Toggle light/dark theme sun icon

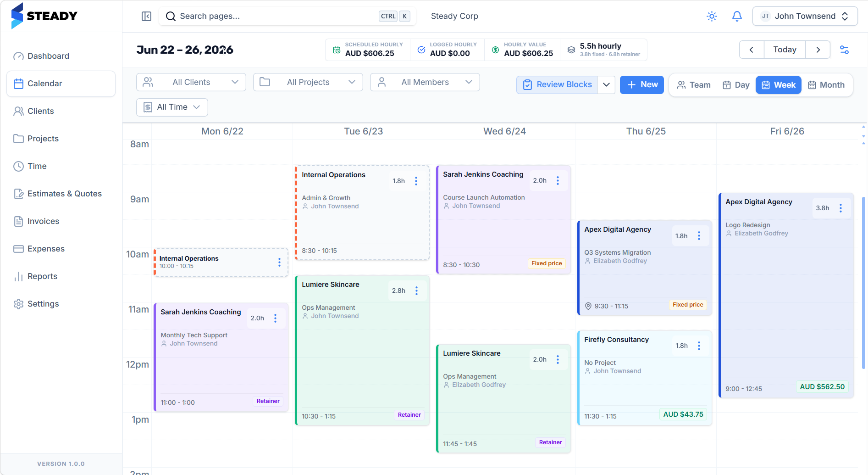(712, 17)
